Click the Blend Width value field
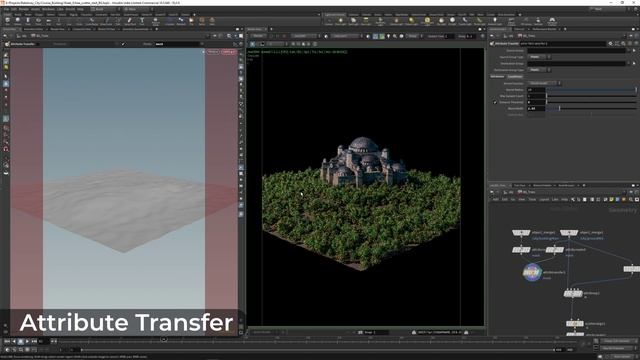The height and width of the screenshot is (360, 640). (x=536, y=108)
